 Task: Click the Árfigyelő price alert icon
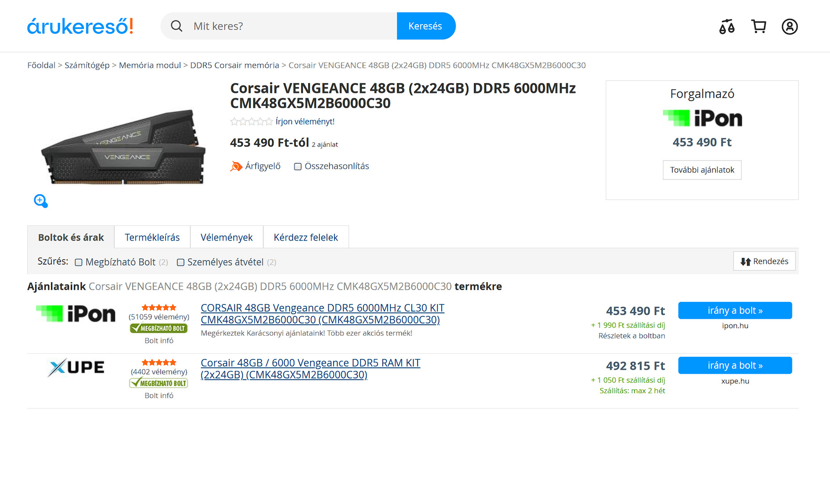coord(236,166)
